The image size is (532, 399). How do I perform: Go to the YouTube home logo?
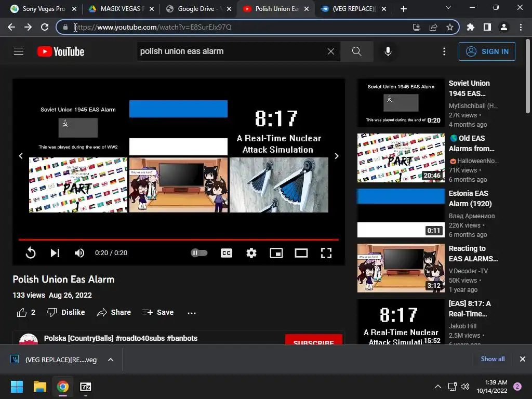(x=61, y=51)
